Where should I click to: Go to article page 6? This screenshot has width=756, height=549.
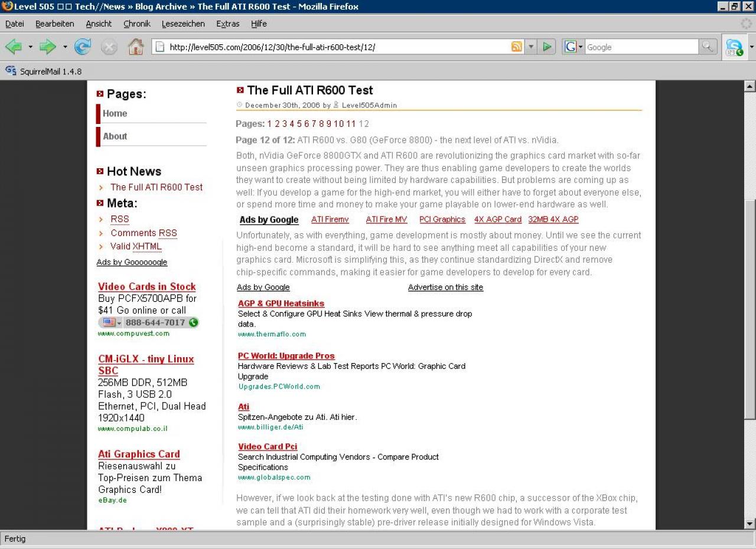coord(307,124)
